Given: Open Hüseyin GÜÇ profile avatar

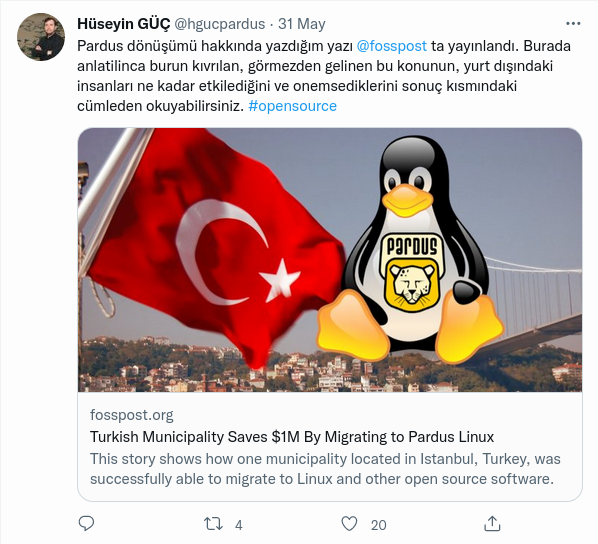Looking at the screenshot, I should tap(41, 37).
